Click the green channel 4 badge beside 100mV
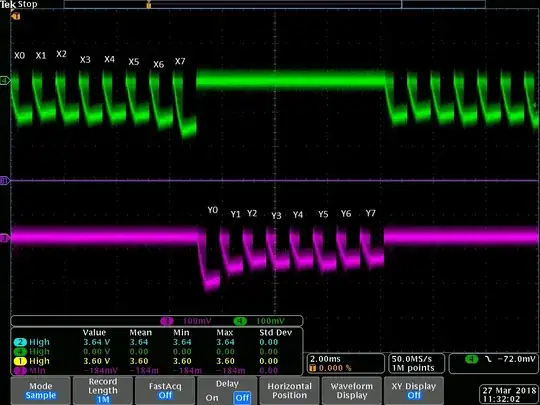Viewport: 540px width, 405px height. pos(240,321)
